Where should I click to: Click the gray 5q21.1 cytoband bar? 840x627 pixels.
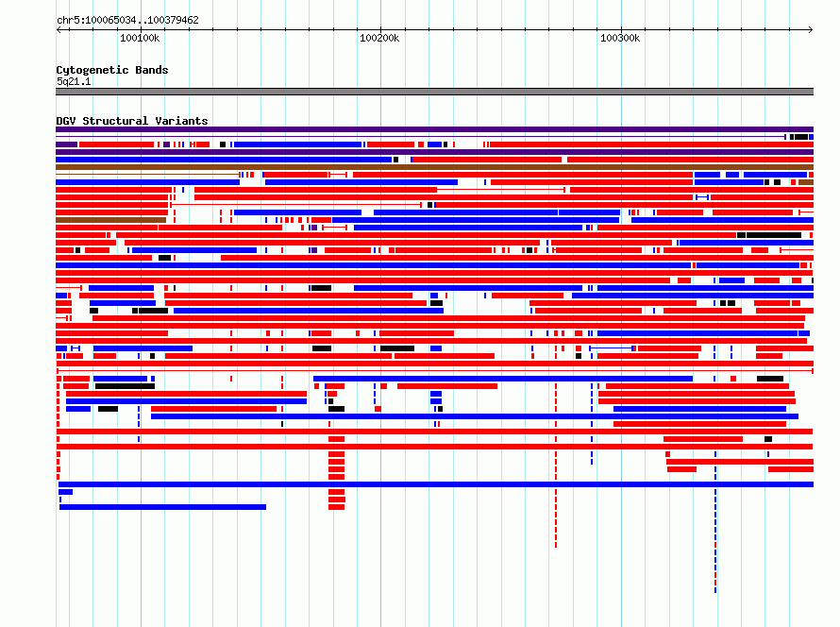[434, 92]
